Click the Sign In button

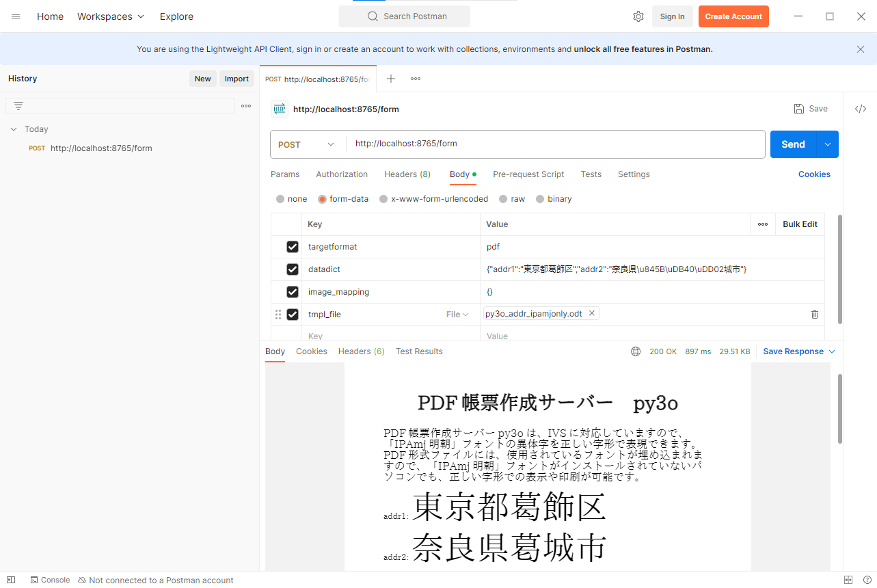point(673,16)
